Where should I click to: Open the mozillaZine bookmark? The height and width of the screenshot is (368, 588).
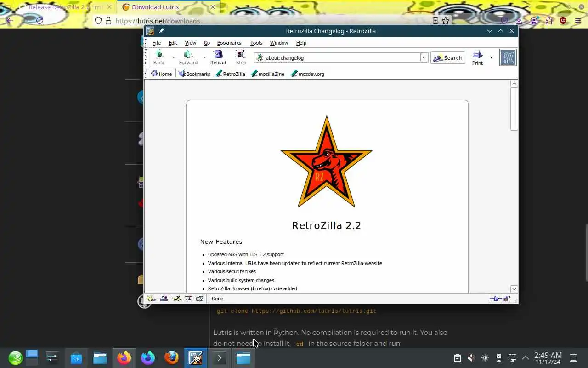pos(267,74)
